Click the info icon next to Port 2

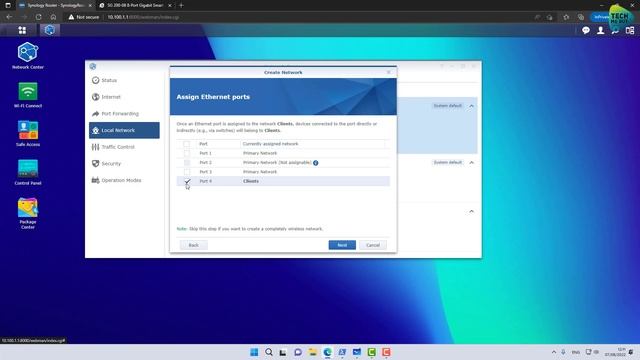(316, 162)
